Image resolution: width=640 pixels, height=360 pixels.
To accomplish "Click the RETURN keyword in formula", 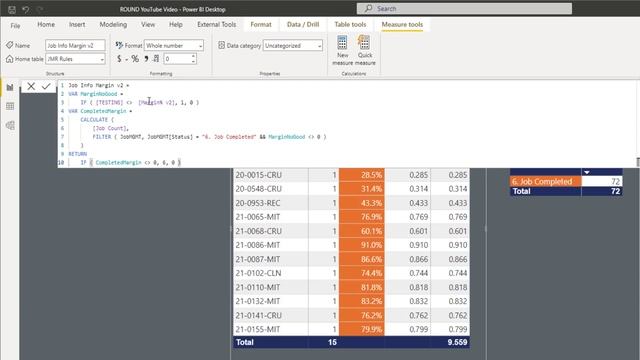I will (78, 154).
